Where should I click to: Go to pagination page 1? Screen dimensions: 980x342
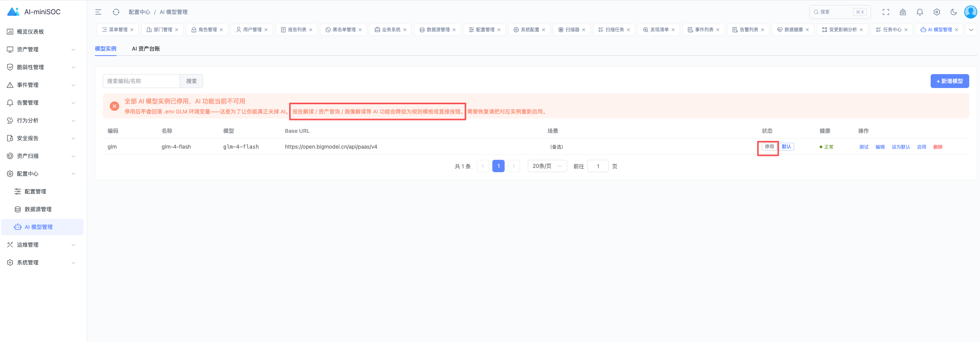point(498,166)
